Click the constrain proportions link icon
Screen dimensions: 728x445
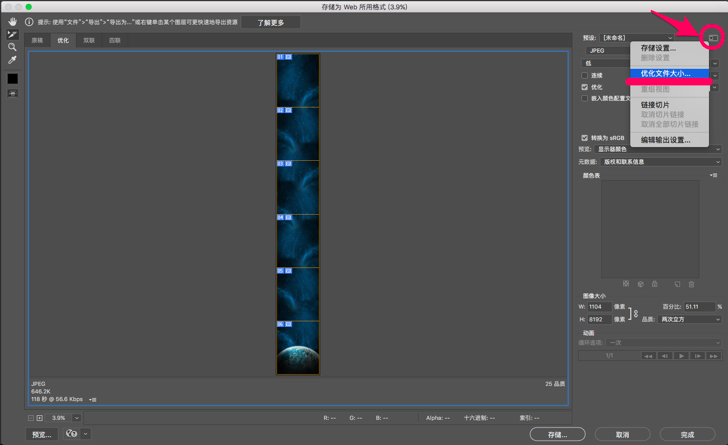[635, 313]
